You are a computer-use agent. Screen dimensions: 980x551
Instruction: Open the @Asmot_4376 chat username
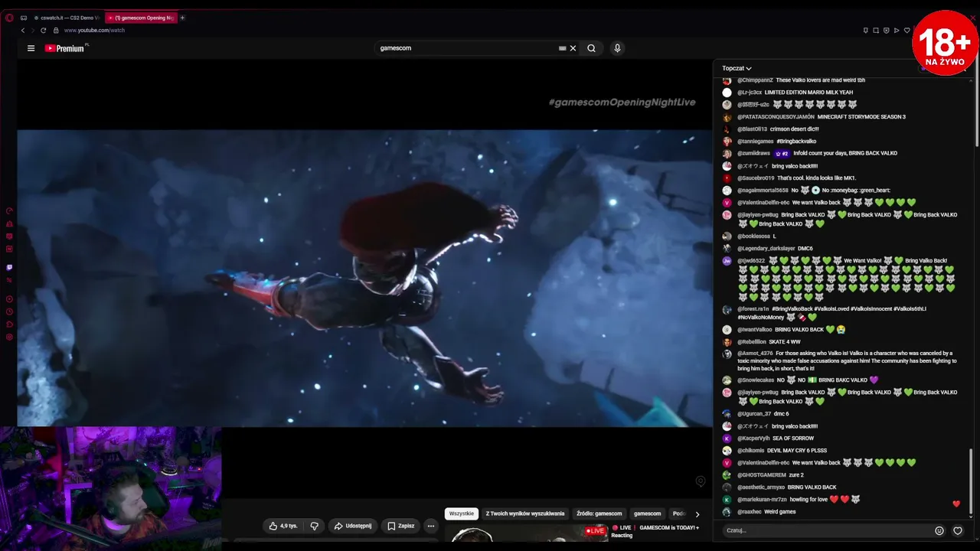pyautogui.click(x=755, y=354)
